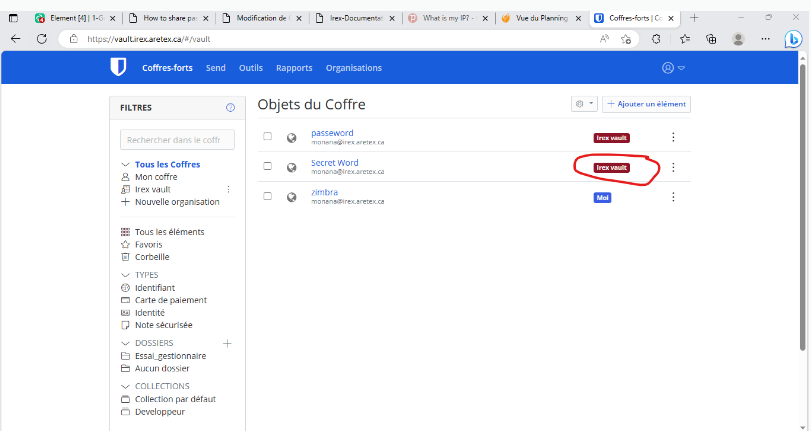
Task: Filter by Carte de paiement type
Action: 171,300
